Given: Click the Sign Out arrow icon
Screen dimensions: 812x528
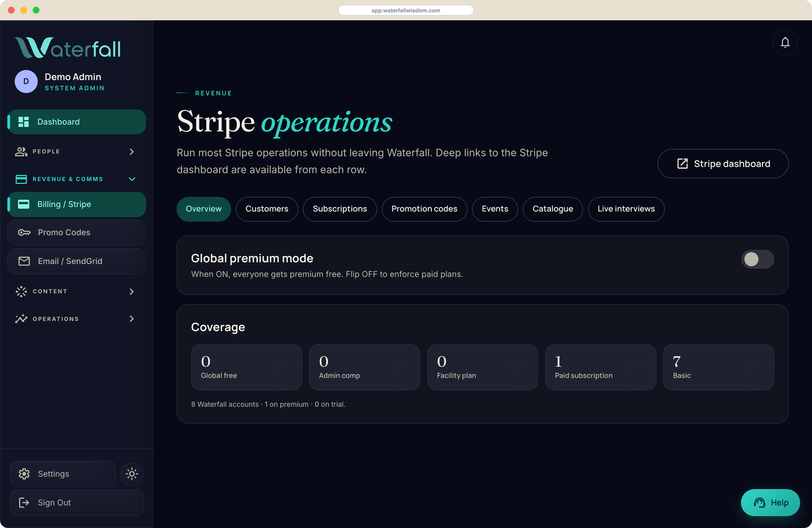Looking at the screenshot, I should pos(24,503).
